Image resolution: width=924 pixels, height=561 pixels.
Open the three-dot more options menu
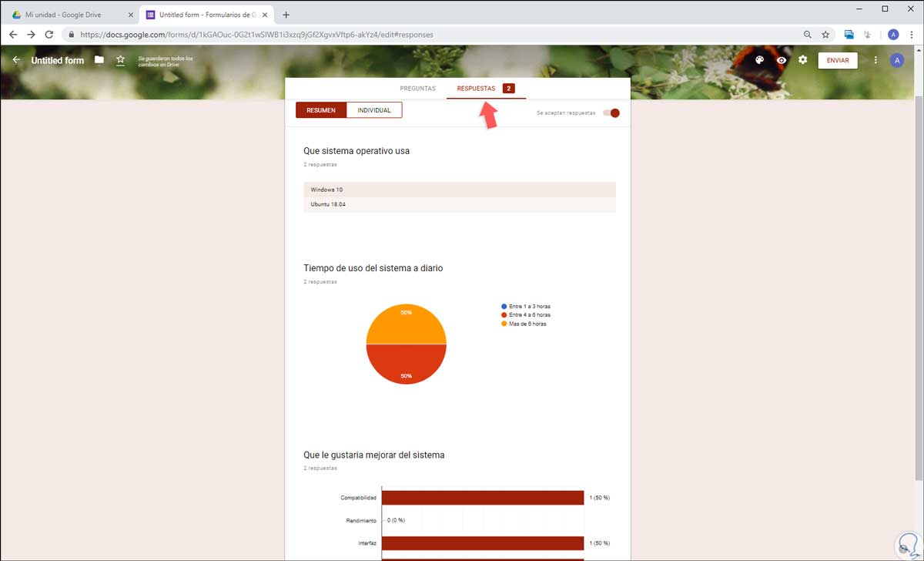tap(875, 60)
